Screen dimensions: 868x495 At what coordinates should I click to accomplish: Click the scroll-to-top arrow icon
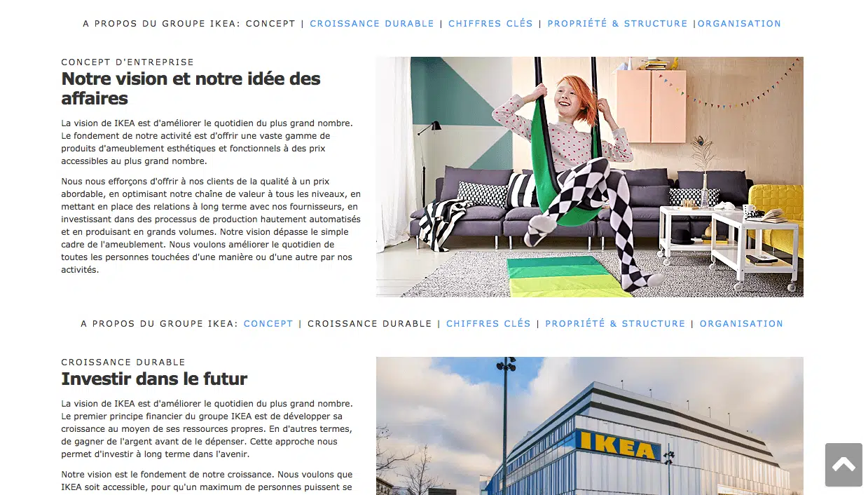click(x=843, y=464)
